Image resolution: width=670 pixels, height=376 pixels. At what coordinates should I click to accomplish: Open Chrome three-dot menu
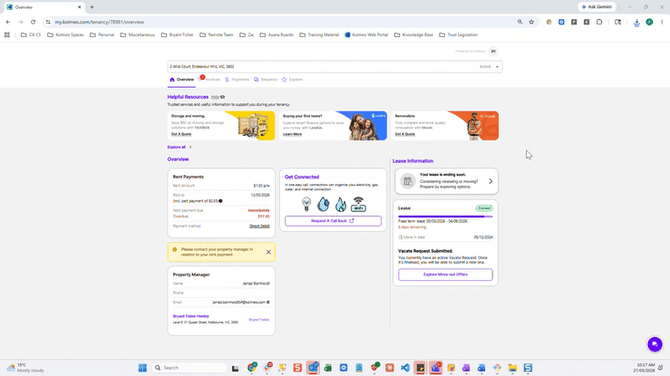pyautogui.click(x=662, y=22)
